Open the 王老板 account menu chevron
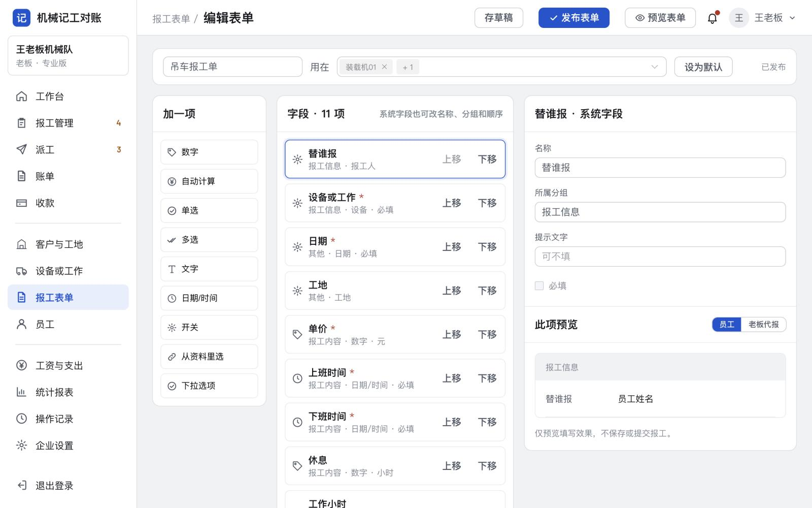This screenshot has height=508, width=812. coord(792,18)
